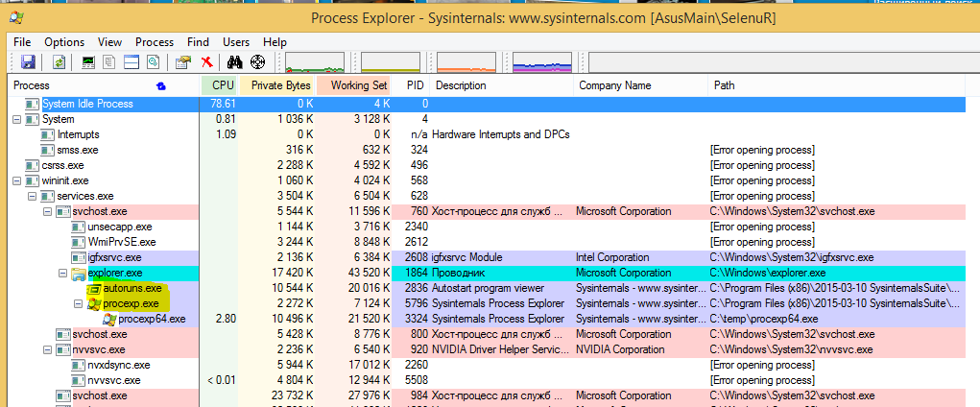This screenshot has height=407, width=980.
Task: Sort by Private Bytes column header
Action: [x=280, y=85]
